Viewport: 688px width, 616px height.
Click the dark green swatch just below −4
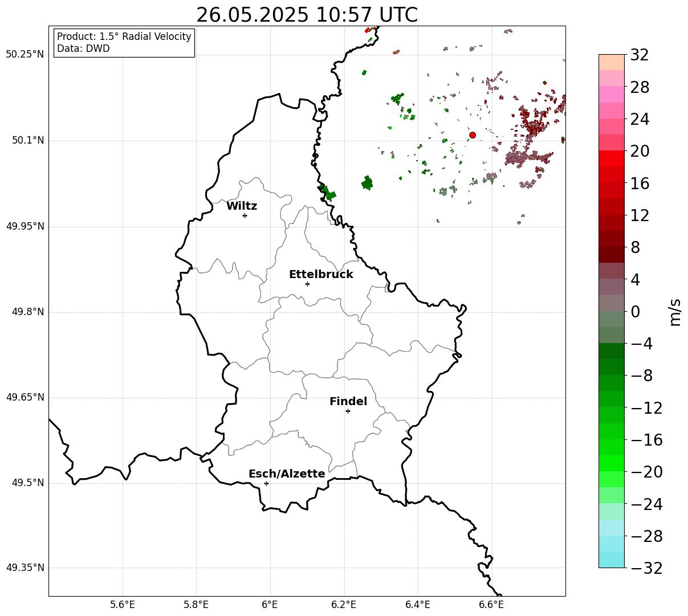coord(612,351)
